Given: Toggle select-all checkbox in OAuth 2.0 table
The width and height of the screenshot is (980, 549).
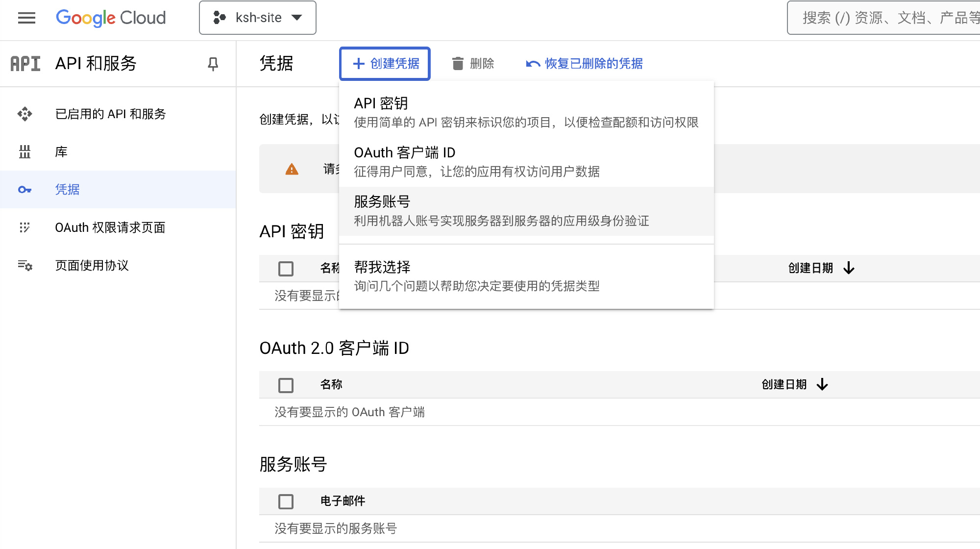Looking at the screenshot, I should [286, 385].
